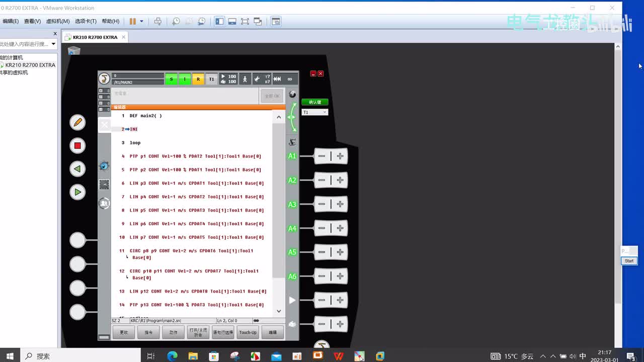
Task: Jog axis A4 minus key
Action: click(x=322, y=228)
